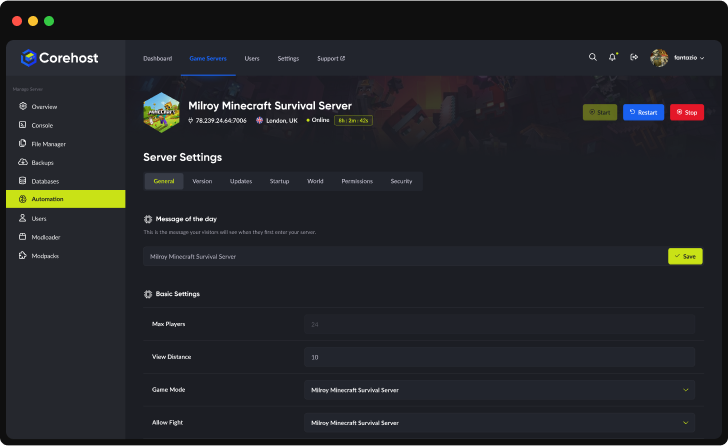Switch to the Startup tab
The height and width of the screenshot is (446, 728).
[x=280, y=181]
